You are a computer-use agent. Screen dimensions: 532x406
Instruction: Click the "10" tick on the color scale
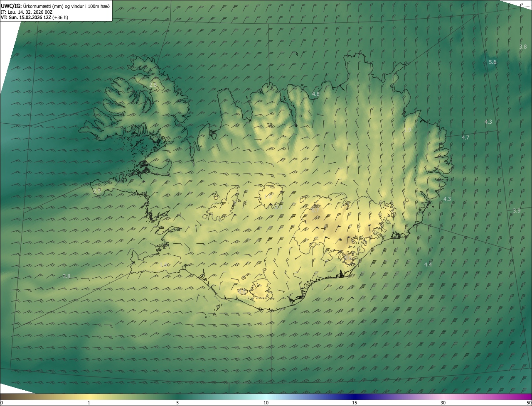pyautogui.click(x=266, y=403)
